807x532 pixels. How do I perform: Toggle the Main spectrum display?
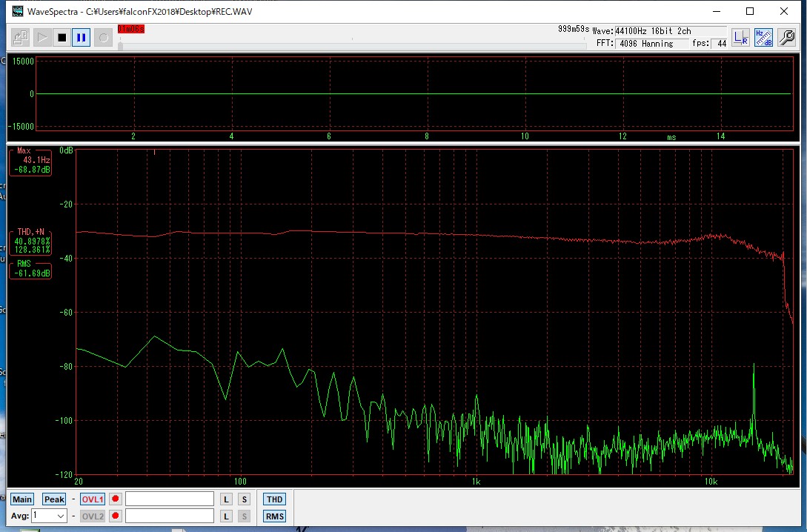pyautogui.click(x=22, y=499)
